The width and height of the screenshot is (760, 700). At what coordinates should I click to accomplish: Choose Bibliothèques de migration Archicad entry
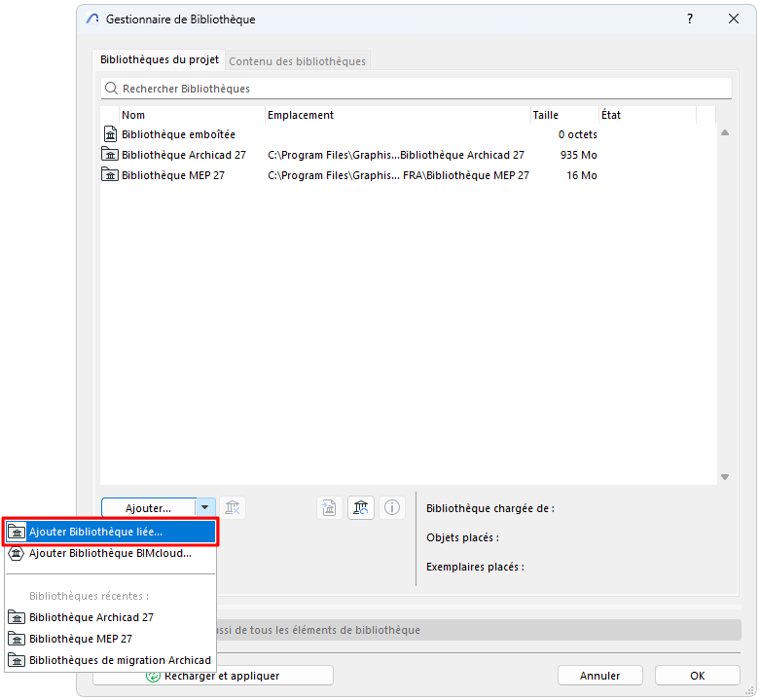(x=111, y=660)
